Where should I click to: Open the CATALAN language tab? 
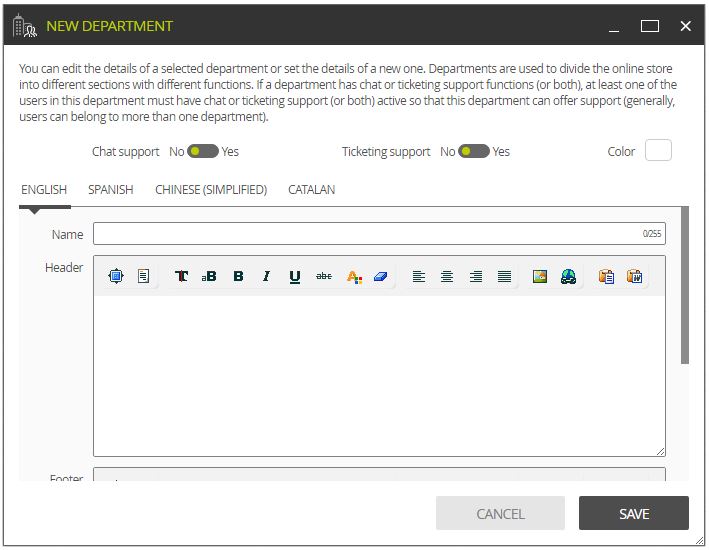tap(312, 190)
